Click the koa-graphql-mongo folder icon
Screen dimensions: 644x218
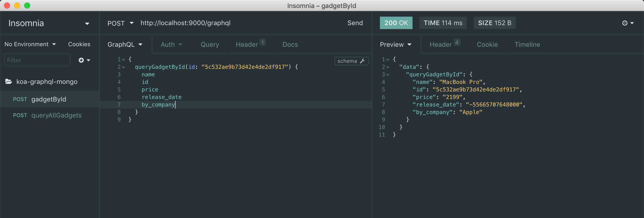pos(9,82)
